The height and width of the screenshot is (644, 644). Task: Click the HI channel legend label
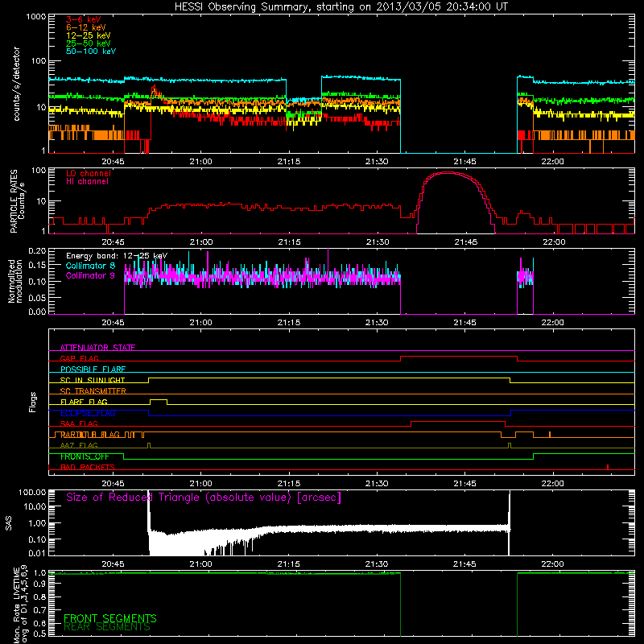(87, 182)
